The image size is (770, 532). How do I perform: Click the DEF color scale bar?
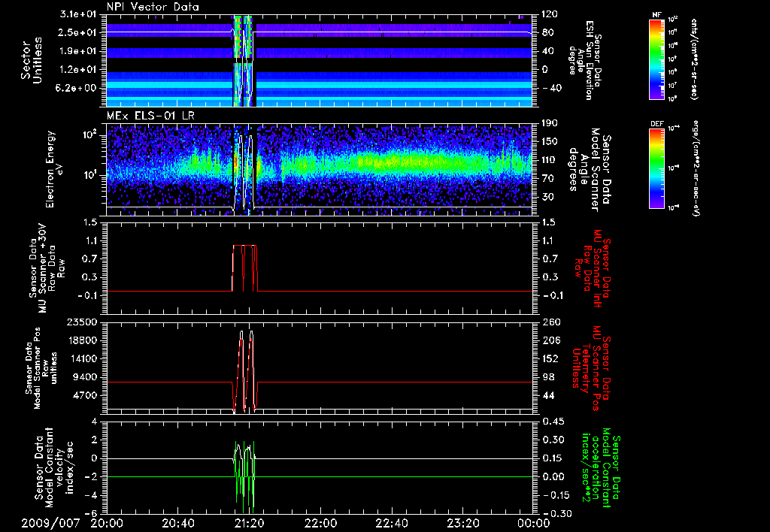coord(657,168)
